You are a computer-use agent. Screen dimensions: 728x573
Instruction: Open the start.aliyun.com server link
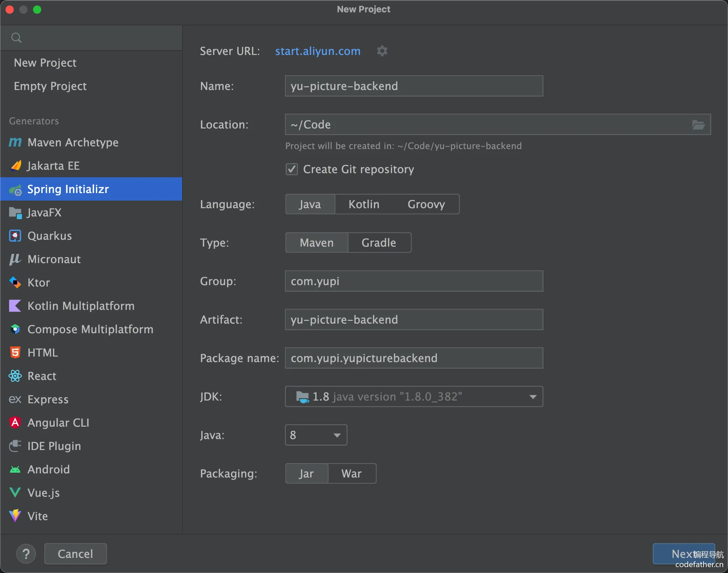[318, 51]
